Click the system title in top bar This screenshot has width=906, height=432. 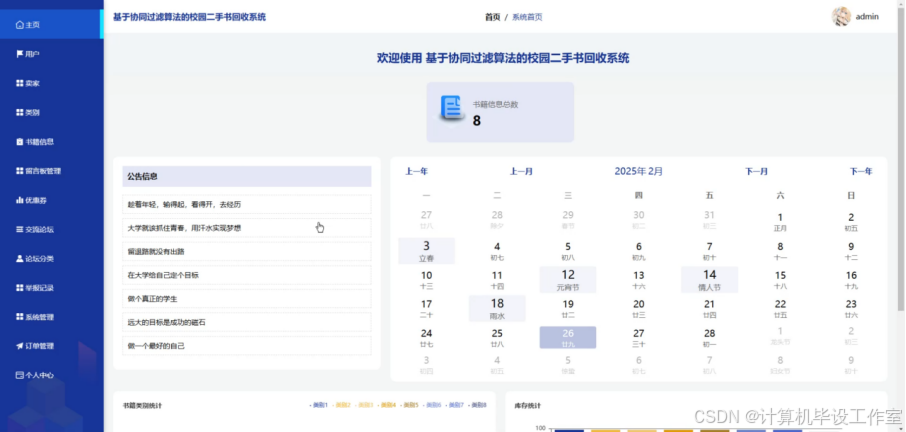(189, 17)
